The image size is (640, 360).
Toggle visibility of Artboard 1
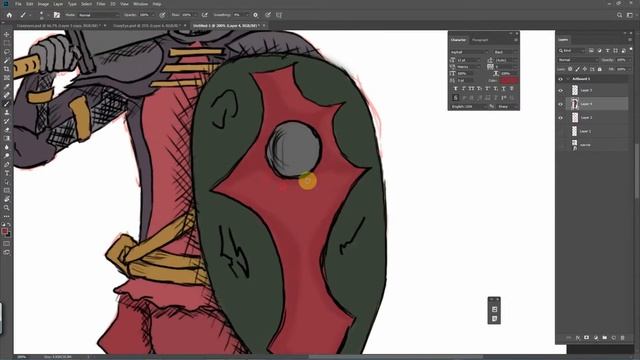tap(560, 79)
